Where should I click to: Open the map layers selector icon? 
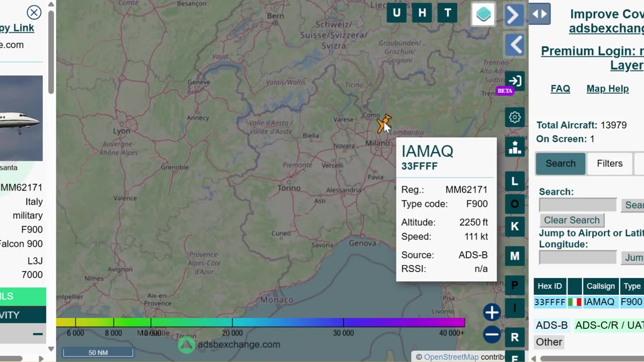tap(483, 14)
